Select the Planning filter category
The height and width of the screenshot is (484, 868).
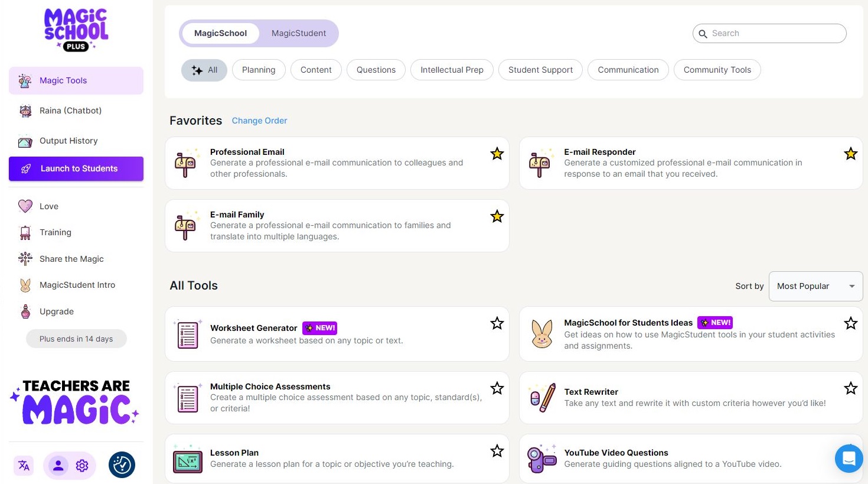(x=259, y=70)
